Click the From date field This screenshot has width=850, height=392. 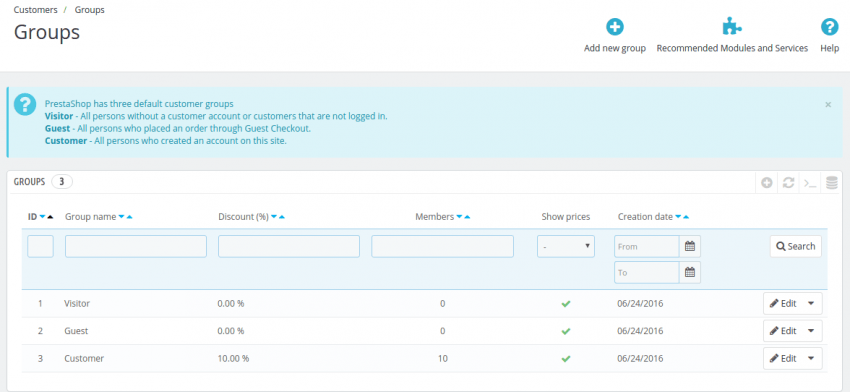[x=647, y=246]
